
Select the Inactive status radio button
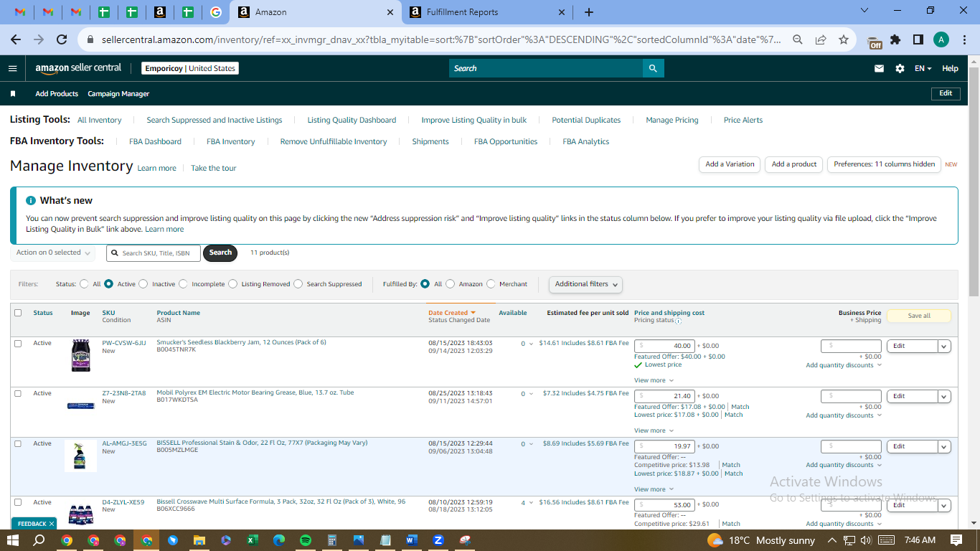(x=143, y=284)
